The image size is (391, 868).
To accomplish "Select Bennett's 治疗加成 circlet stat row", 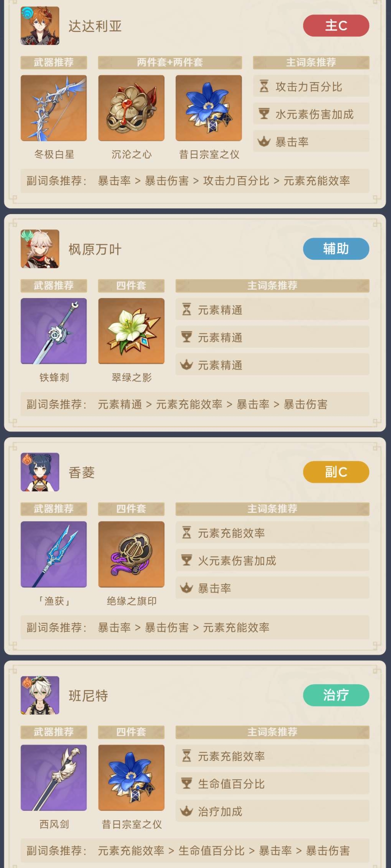I will tap(272, 811).
